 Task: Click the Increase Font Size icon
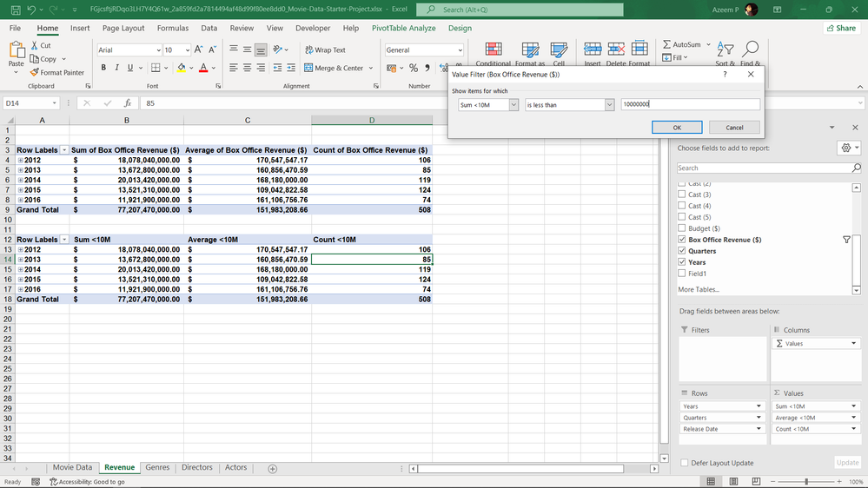pyautogui.click(x=199, y=49)
